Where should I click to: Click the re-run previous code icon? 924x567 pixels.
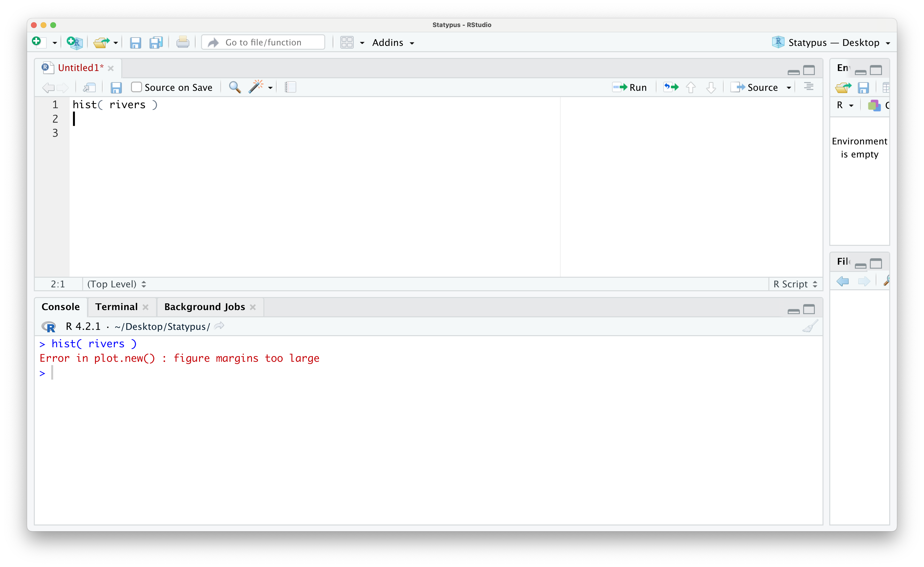[x=671, y=87]
